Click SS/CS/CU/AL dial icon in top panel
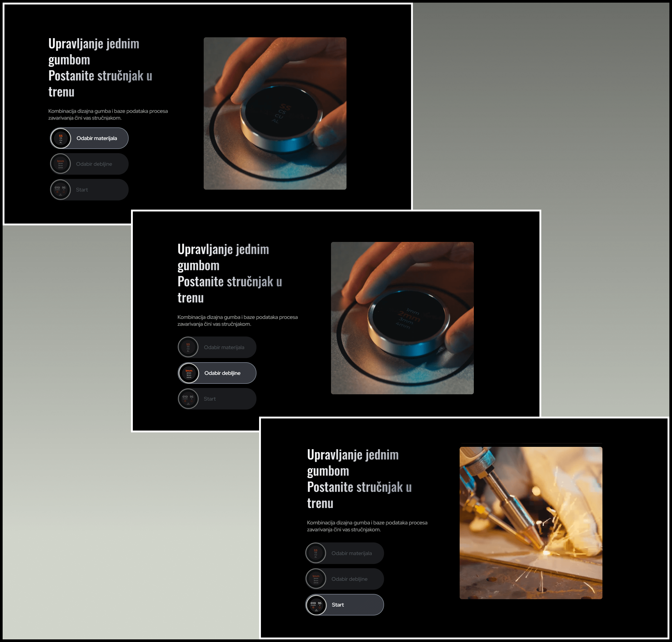 [x=61, y=138]
